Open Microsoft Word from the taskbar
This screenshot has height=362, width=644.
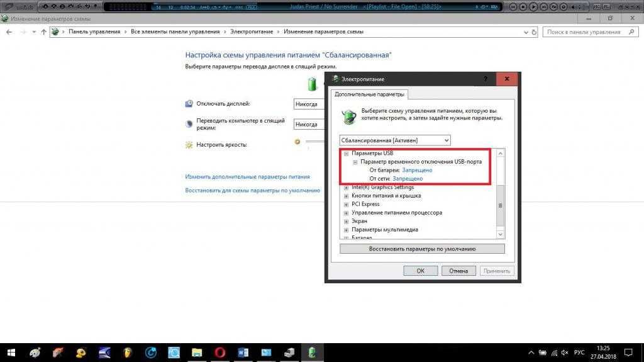[243, 351]
